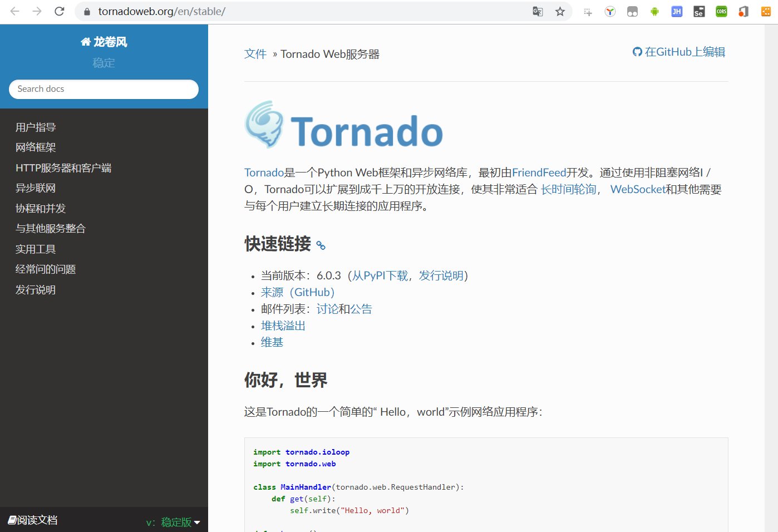
Task: Open 实用工具 sidebar item
Action: tap(36, 249)
